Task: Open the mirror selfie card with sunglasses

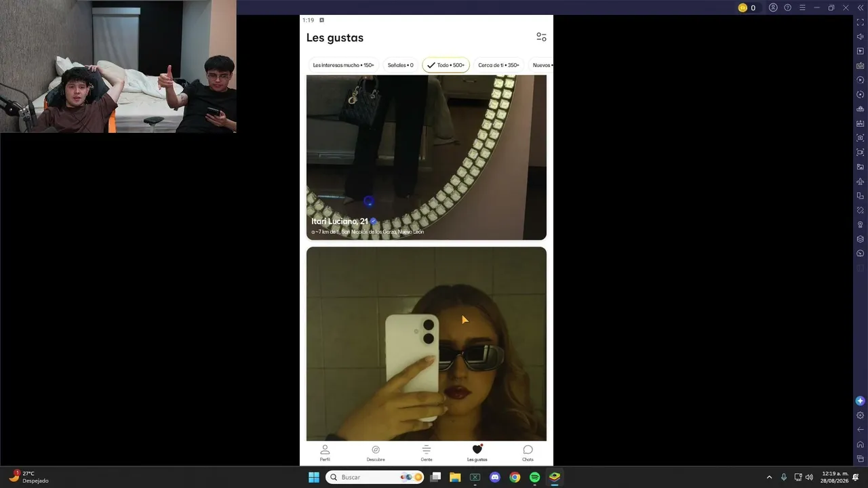Action: click(427, 344)
